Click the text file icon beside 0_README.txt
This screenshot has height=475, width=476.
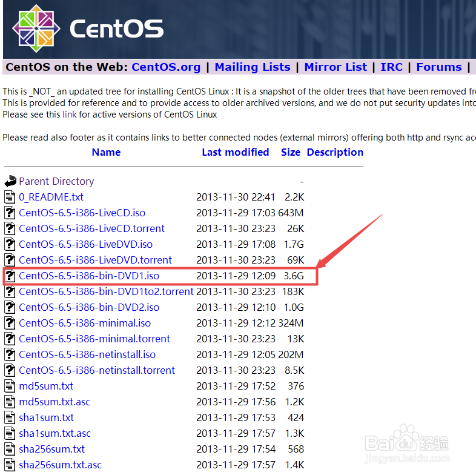tap(10, 197)
